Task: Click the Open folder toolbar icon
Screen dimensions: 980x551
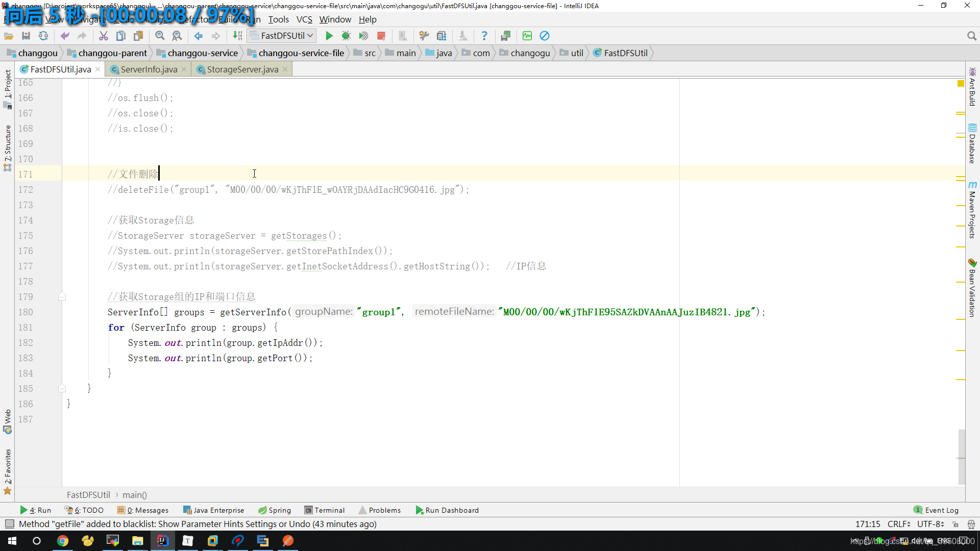Action: (9, 36)
